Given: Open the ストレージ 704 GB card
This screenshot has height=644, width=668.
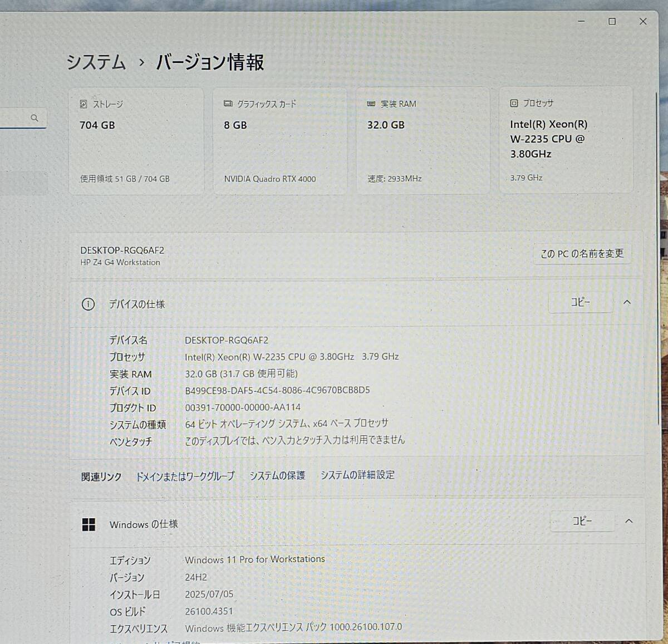Looking at the screenshot, I should pos(136,141).
